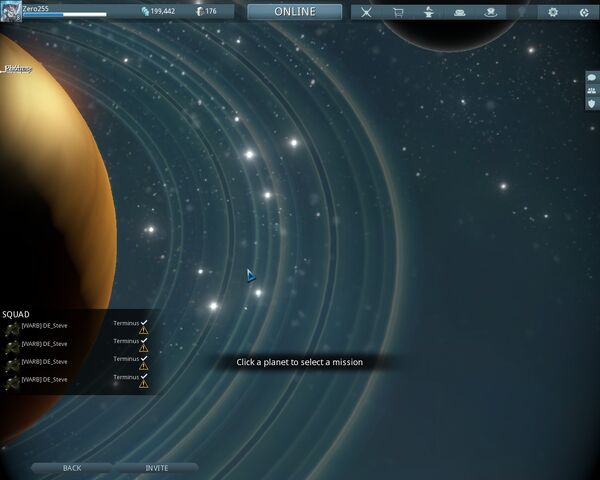Click the topmost squad warning triangle icon
Viewport: 600px width, 480px height.
click(143, 330)
